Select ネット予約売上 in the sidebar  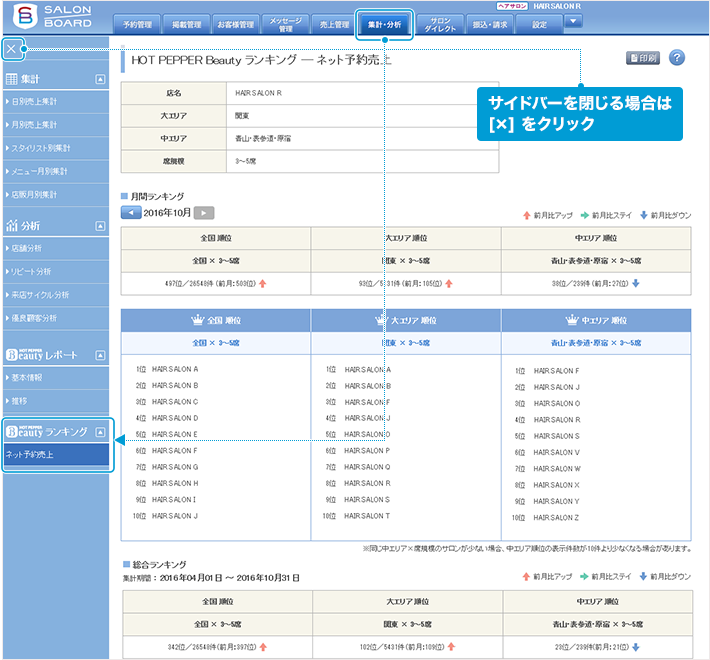31,455
